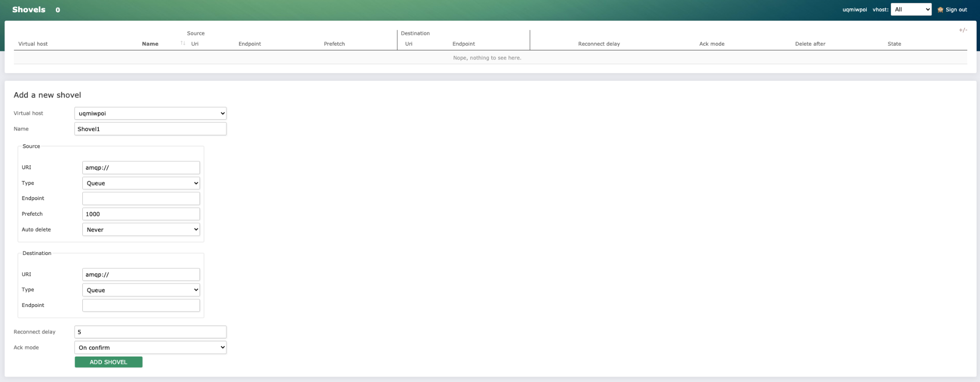Click the Source URI field
Viewport: 980px width, 382px height.
pos(141,167)
